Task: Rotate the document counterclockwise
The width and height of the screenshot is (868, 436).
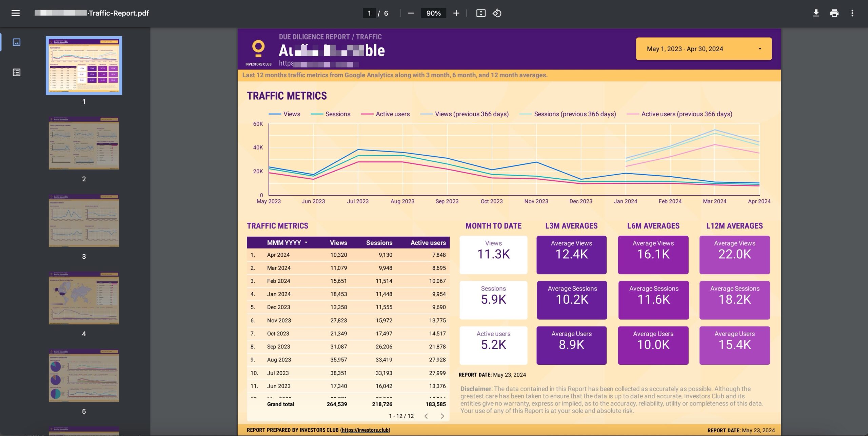Action: tap(497, 13)
